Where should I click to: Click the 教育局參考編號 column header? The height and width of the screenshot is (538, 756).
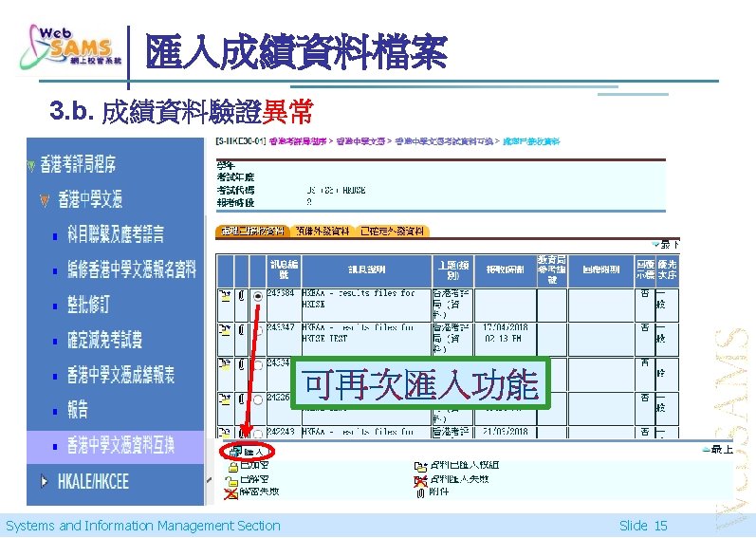pyautogui.click(x=552, y=270)
